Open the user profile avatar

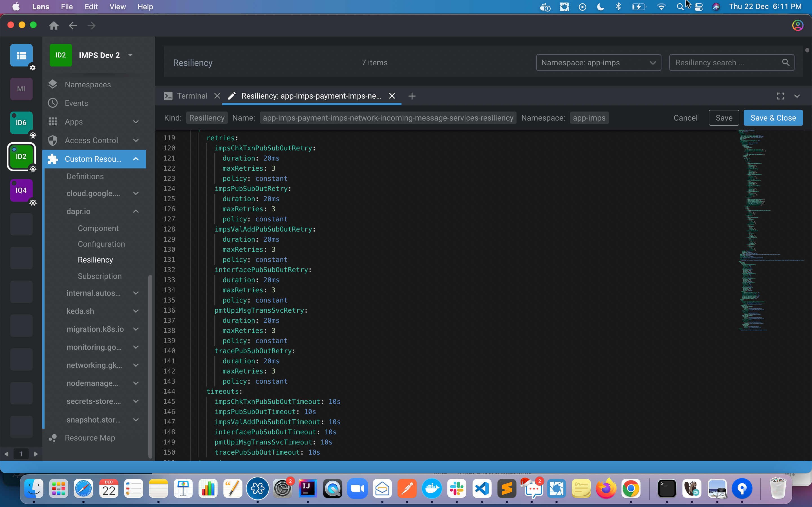click(798, 25)
